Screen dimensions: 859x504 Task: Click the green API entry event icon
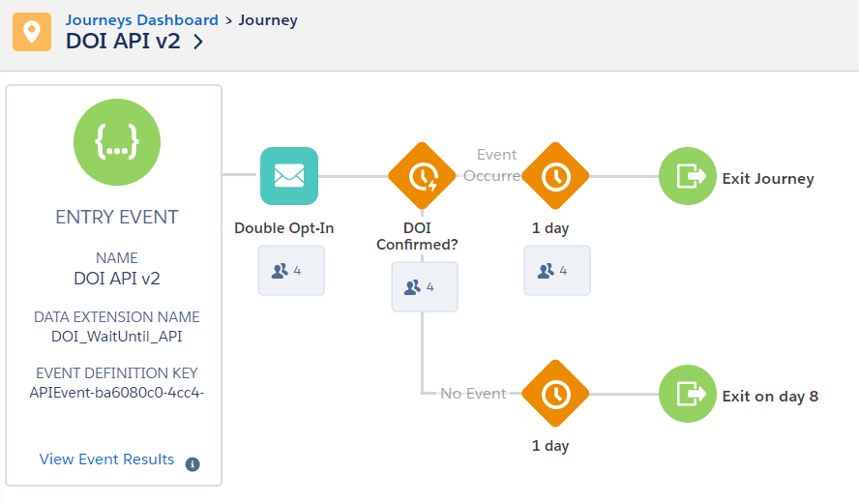click(x=117, y=142)
